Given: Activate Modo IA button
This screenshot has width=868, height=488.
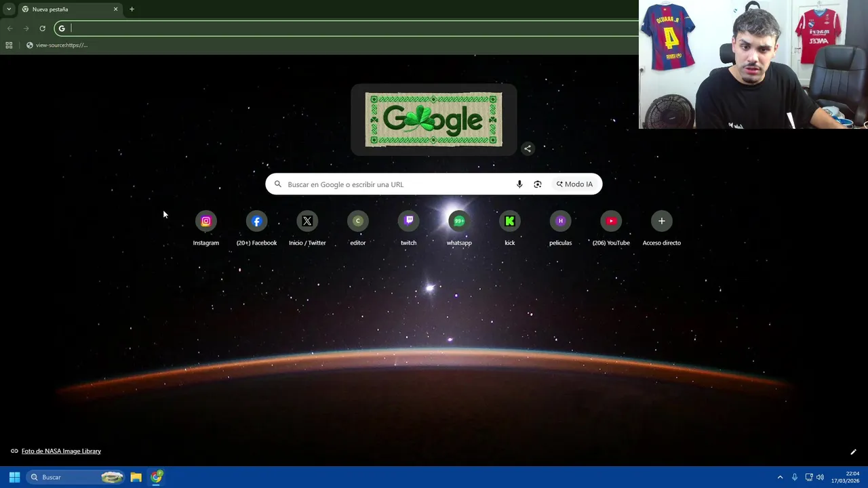Looking at the screenshot, I should (x=574, y=184).
